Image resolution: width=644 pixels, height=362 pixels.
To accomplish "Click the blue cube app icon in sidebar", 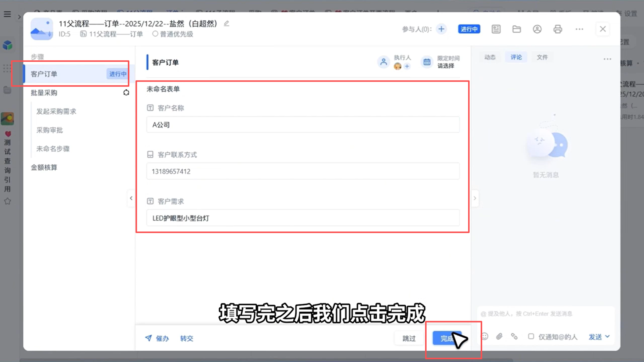I will click(x=8, y=45).
